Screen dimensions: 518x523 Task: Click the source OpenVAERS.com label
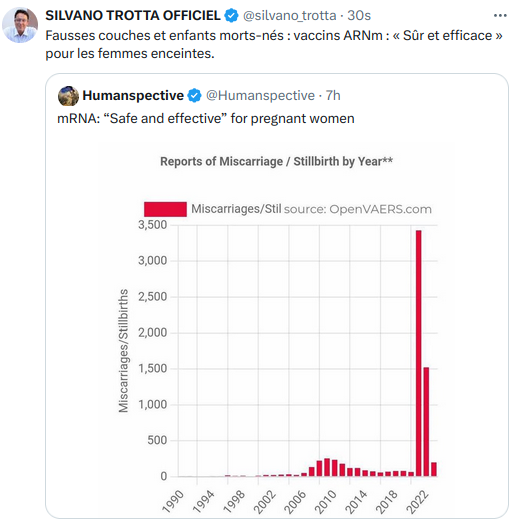358,209
